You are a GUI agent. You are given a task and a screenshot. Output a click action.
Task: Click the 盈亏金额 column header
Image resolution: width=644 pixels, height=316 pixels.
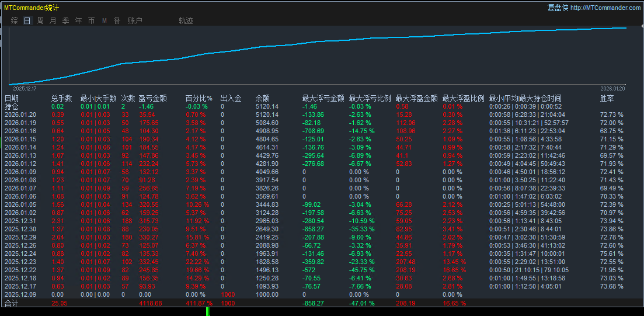click(153, 98)
